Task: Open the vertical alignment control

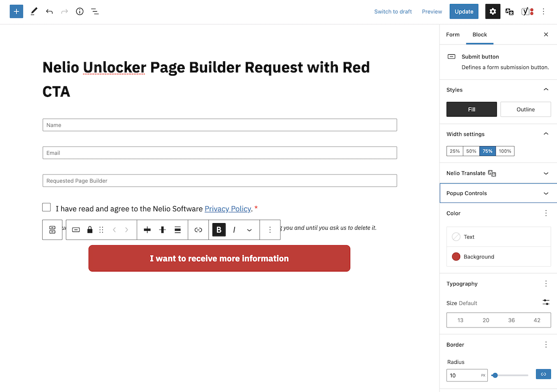Action: pyautogui.click(x=162, y=230)
